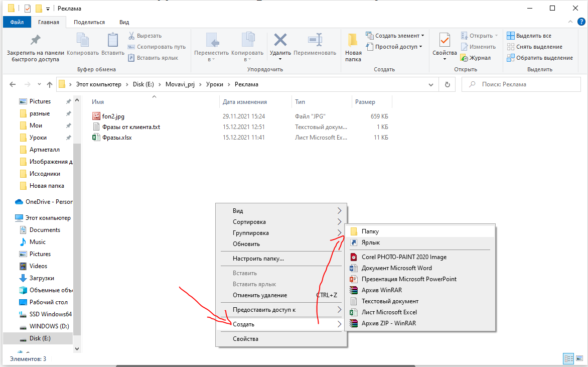Open address bar history dropdown chevron

tap(430, 84)
